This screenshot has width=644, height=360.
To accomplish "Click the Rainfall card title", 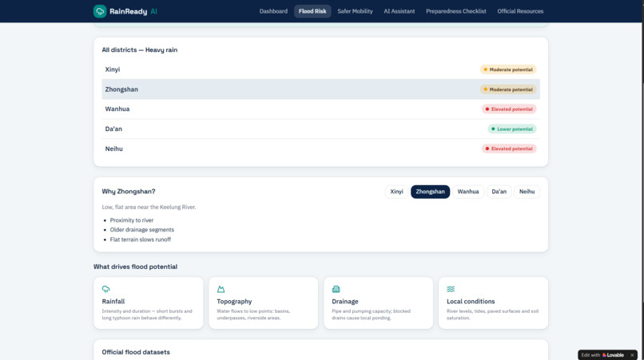I will (113, 301).
